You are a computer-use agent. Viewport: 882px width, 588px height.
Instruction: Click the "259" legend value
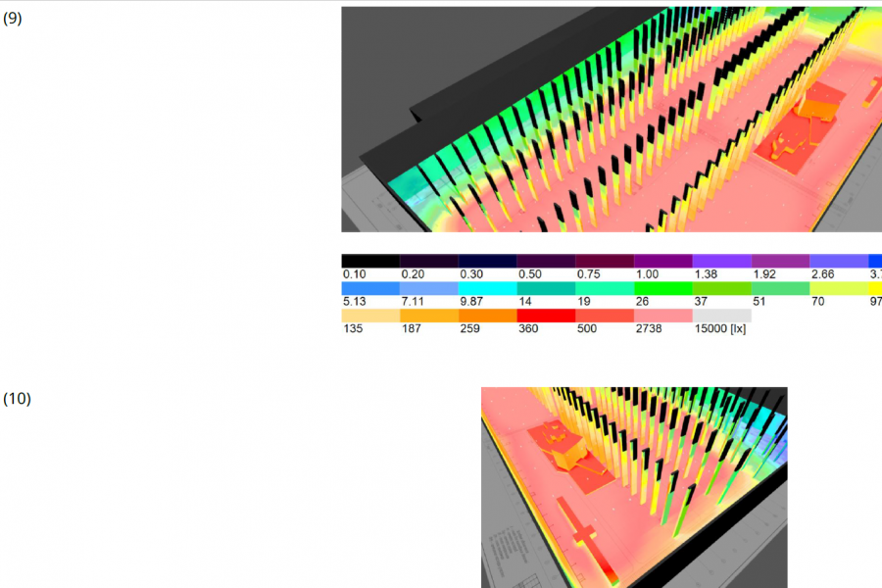[x=469, y=328]
